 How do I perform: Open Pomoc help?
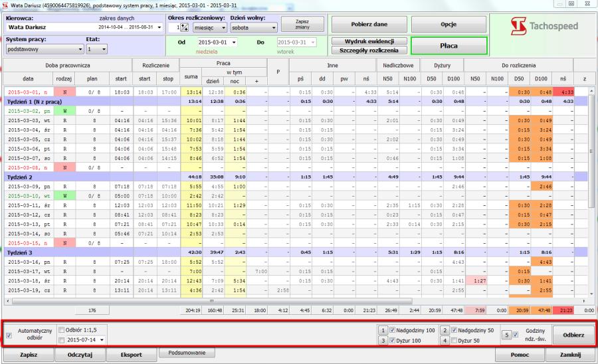pyautogui.click(x=520, y=355)
